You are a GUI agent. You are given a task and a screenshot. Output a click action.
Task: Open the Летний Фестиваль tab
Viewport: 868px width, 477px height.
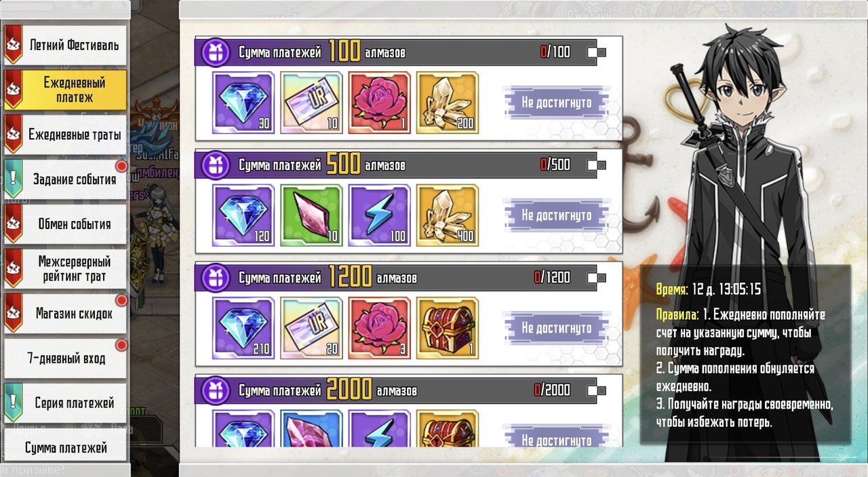[65, 45]
